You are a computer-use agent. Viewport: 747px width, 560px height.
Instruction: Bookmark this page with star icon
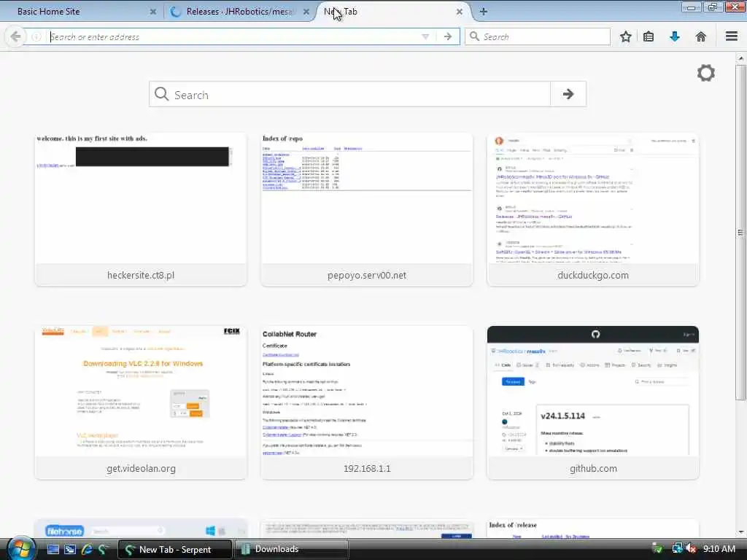click(x=625, y=36)
